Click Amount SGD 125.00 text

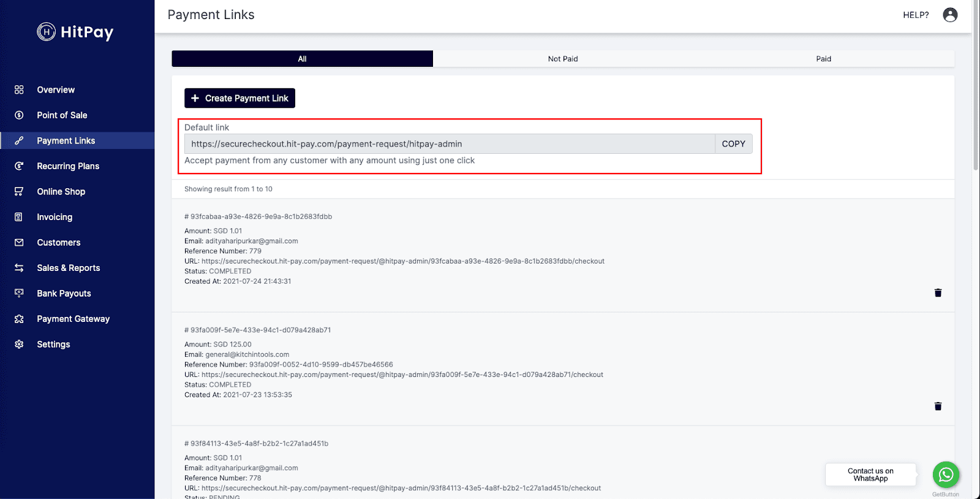[218, 345]
